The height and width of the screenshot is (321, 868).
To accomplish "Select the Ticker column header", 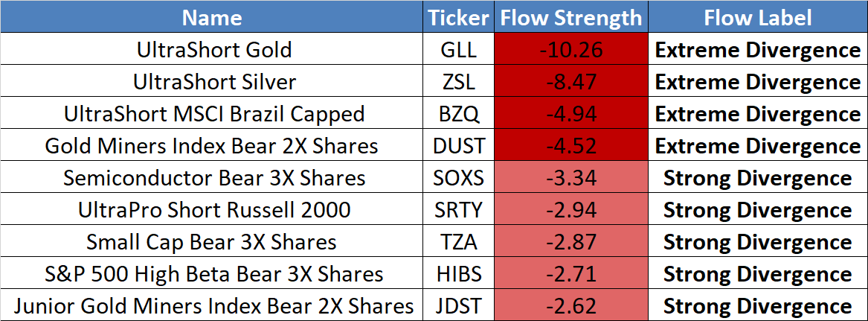I will [x=459, y=18].
